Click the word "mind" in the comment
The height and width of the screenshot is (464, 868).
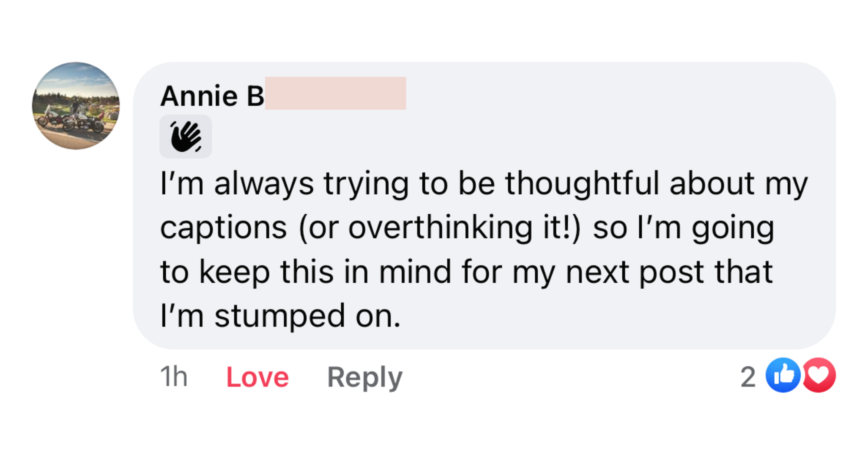[x=415, y=272]
